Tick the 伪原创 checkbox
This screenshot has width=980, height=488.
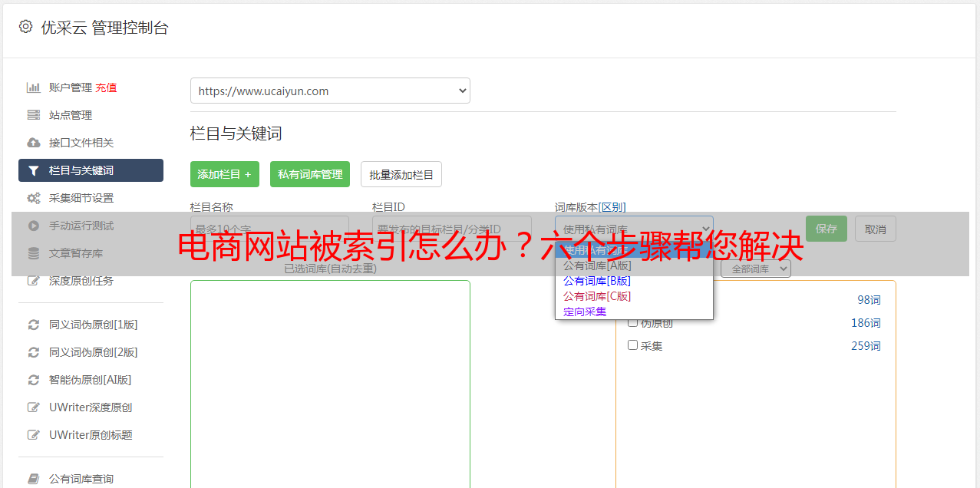pos(633,322)
